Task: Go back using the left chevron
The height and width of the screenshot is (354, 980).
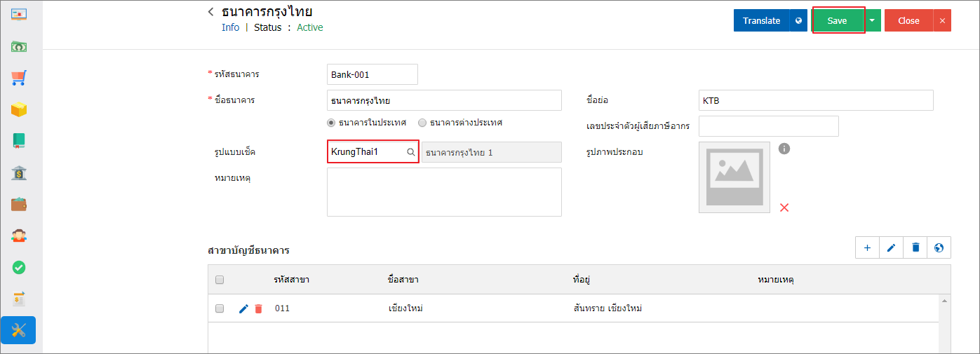Action: coord(210,12)
